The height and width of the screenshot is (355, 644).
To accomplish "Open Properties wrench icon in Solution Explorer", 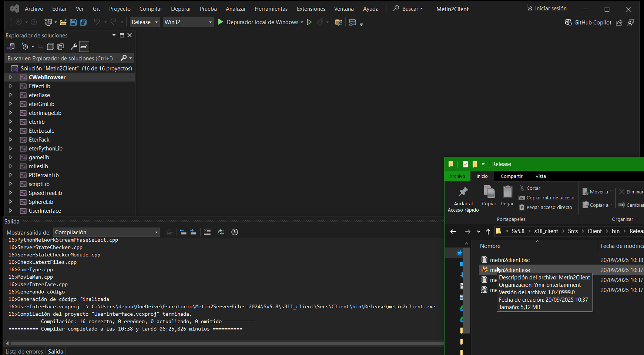I will pos(74,46).
